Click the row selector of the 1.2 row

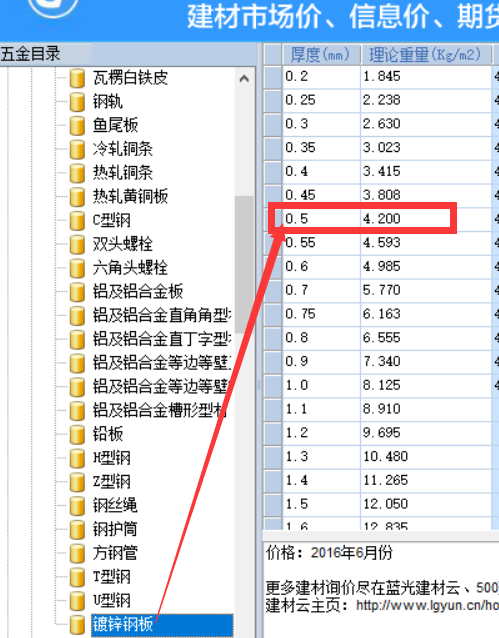[x=273, y=433]
